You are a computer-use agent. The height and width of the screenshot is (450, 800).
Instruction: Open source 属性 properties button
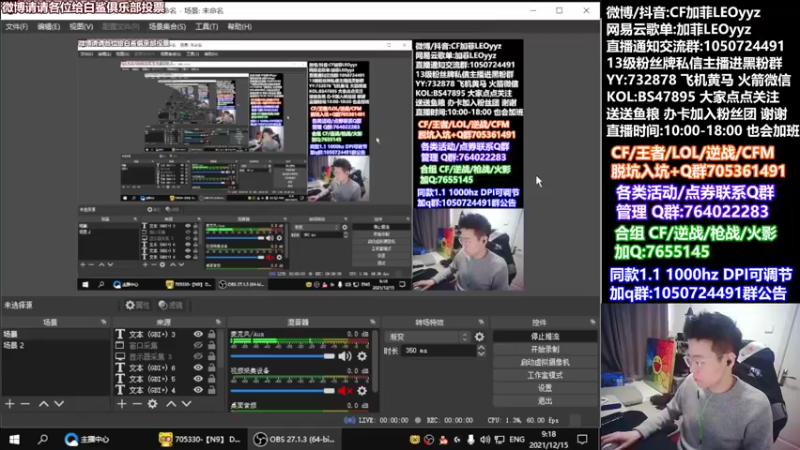click(138, 305)
